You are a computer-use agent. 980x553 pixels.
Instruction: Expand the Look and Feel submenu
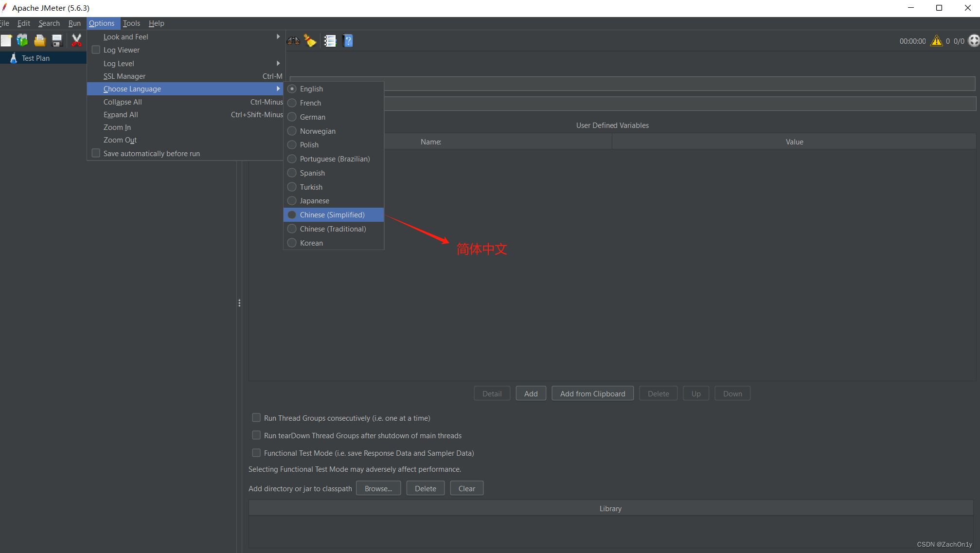[186, 36]
